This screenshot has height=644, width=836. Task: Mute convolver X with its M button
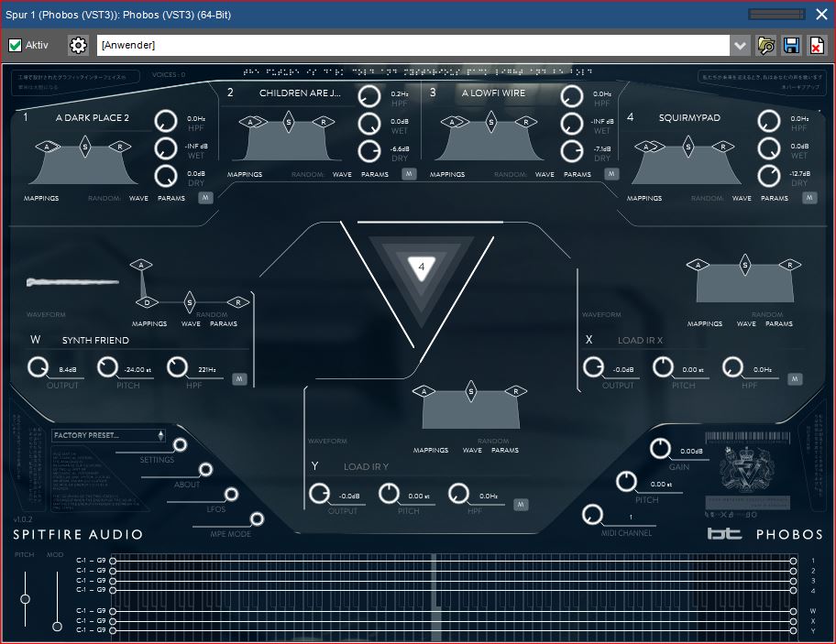[x=795, y=378]
